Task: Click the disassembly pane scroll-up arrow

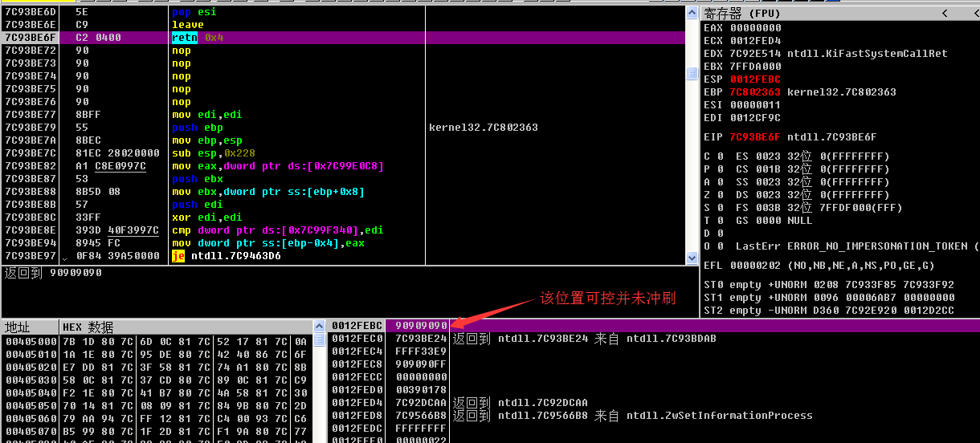Action: pyautogui.click(x=692, y=13)
